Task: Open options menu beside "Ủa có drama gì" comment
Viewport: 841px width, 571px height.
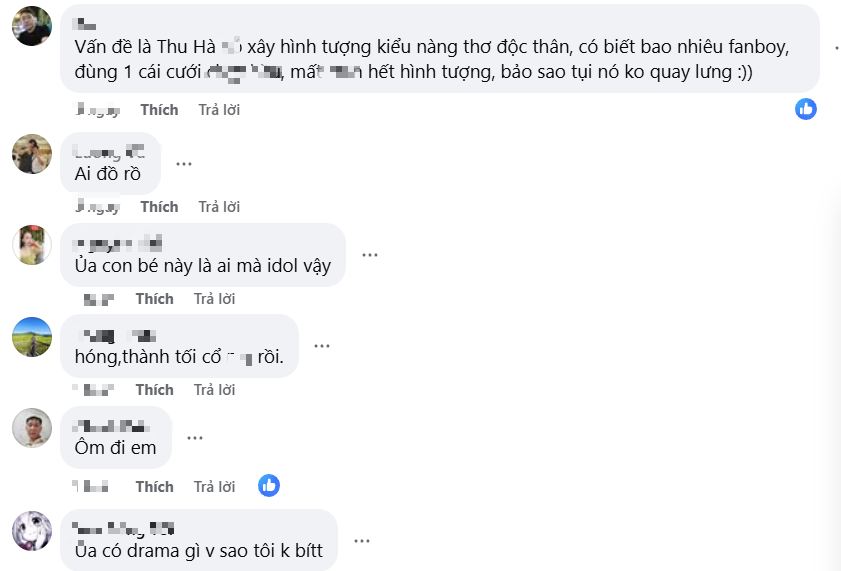Action: (361, 540)
